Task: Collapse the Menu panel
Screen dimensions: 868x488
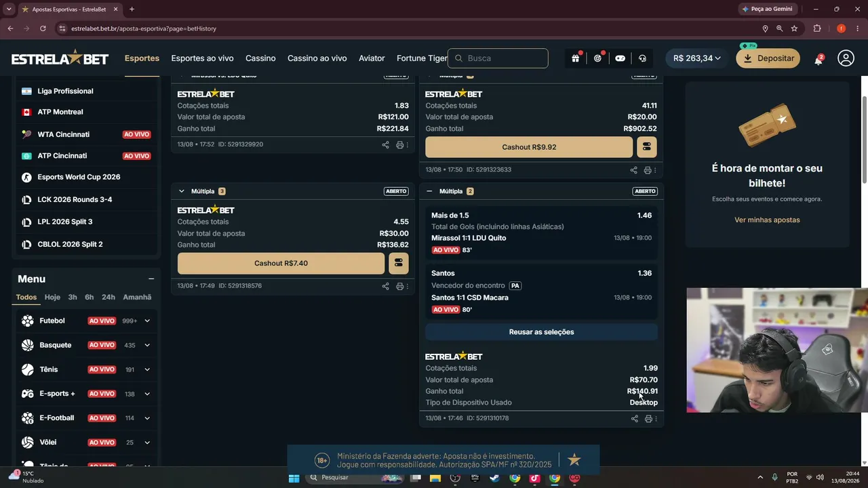Action: 151,279
